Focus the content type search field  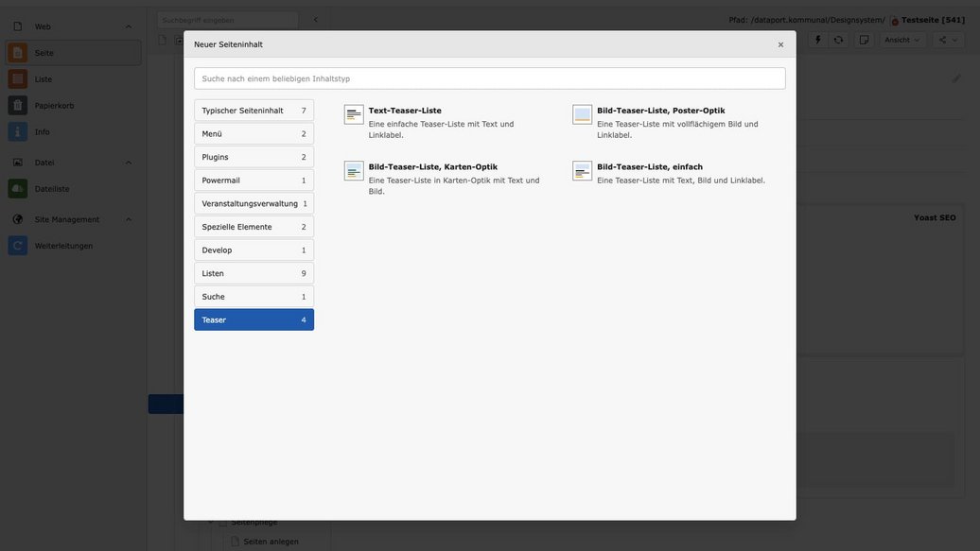(489, 78)
